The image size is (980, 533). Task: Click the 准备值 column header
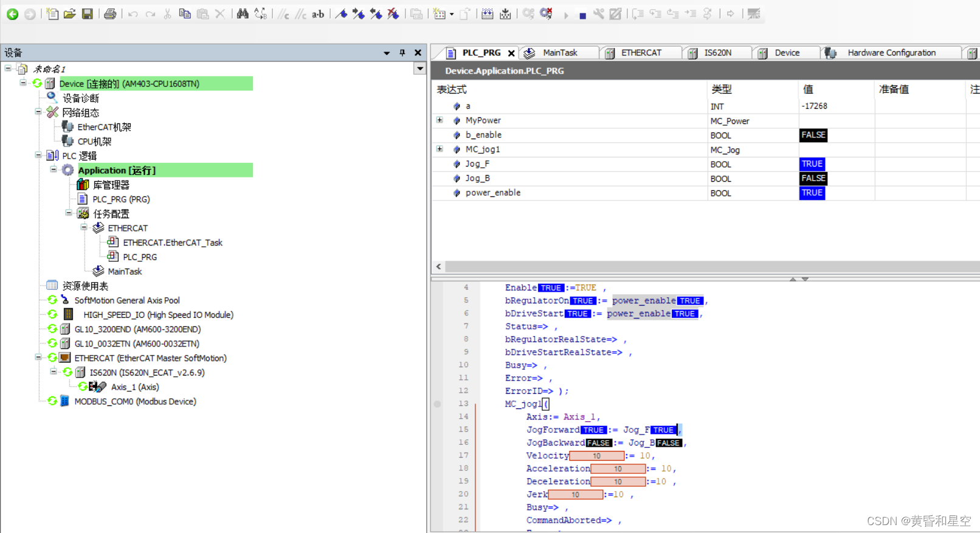point(894,89)
